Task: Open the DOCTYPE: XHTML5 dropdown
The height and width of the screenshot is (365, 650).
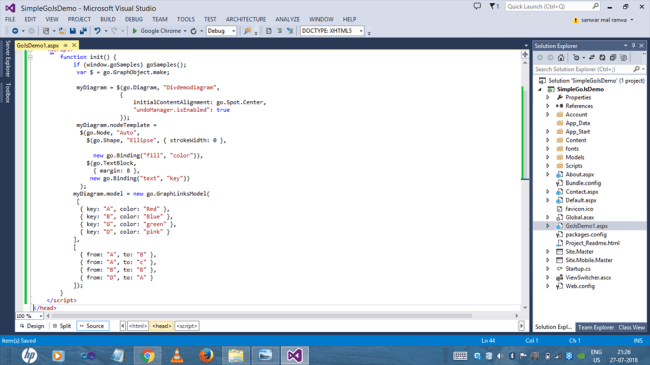Action: (332, 31)
